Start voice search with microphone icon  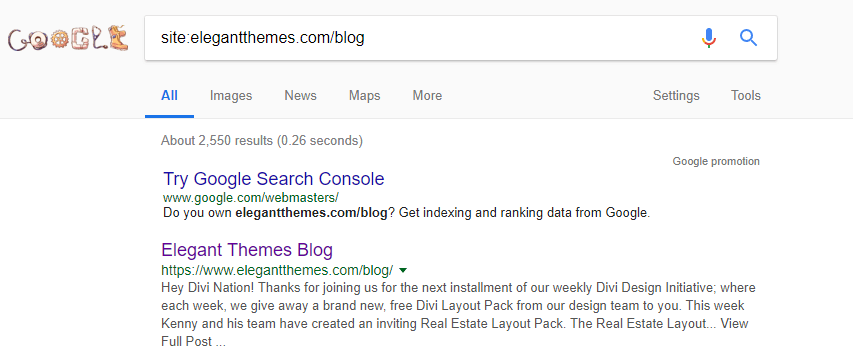[x=708, y=38]
